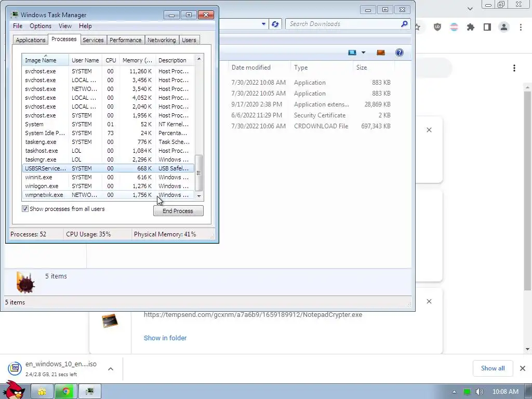Select the System Idle Process row
The width and height of the screenshot is (532, 399).
coord(108,133)
